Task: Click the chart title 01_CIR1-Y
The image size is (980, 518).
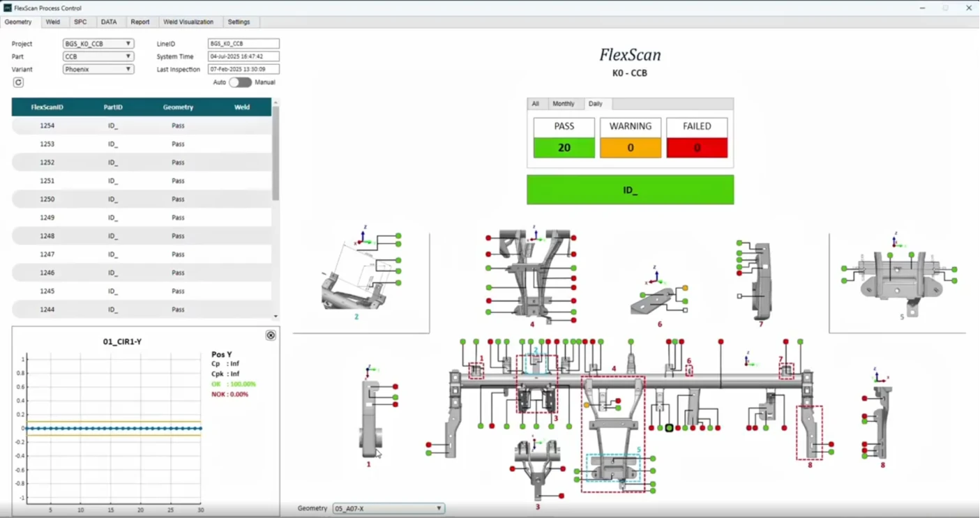Action: coord(122,342)
